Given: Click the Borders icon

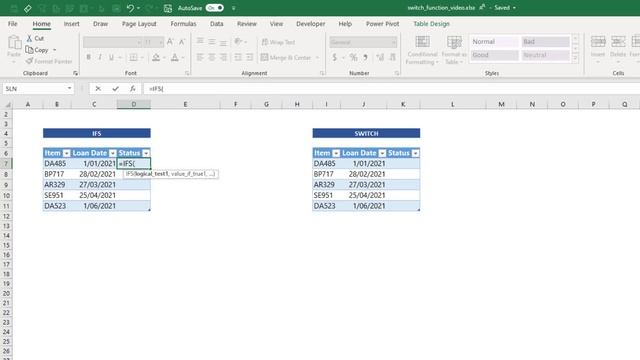Looking at the screenshot, I should click(x=133, y=58).
